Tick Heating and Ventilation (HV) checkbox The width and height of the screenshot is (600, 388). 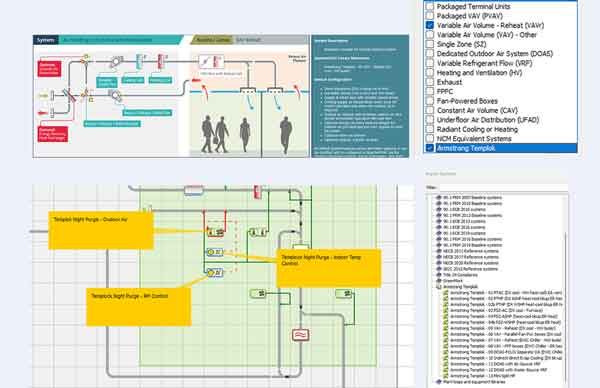point(430,72)
